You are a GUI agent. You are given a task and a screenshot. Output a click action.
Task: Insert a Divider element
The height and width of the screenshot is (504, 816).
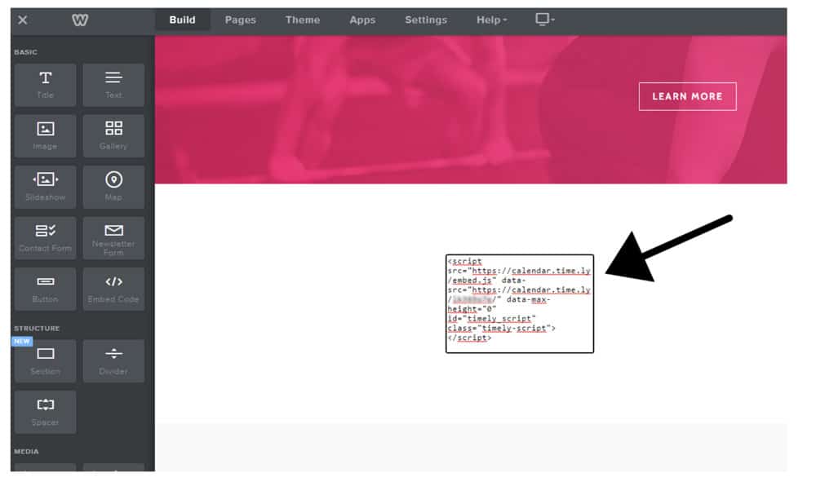click(x=113, y=360)
